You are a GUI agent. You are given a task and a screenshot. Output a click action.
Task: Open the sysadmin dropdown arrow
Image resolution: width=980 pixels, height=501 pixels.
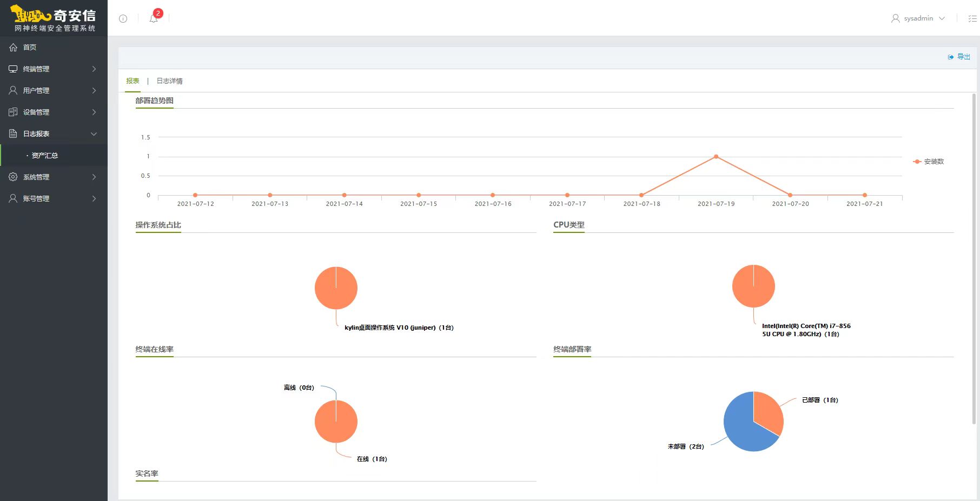942,18
